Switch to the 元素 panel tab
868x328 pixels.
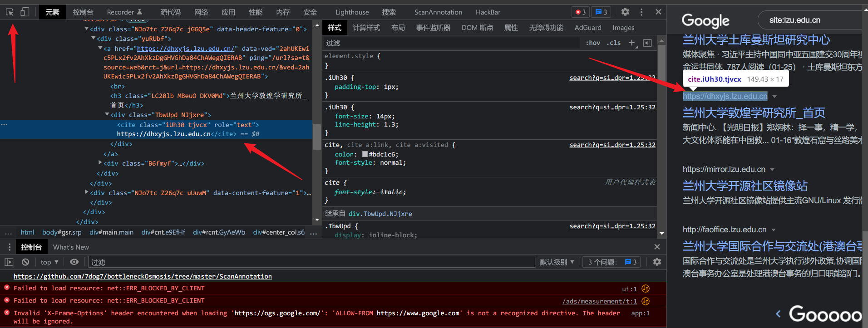52,12
